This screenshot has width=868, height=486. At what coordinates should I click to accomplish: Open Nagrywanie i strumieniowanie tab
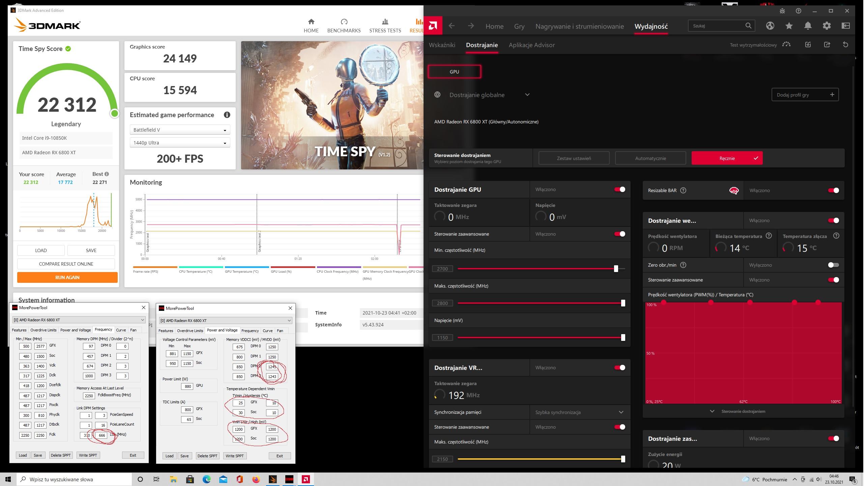coord(579,26)
